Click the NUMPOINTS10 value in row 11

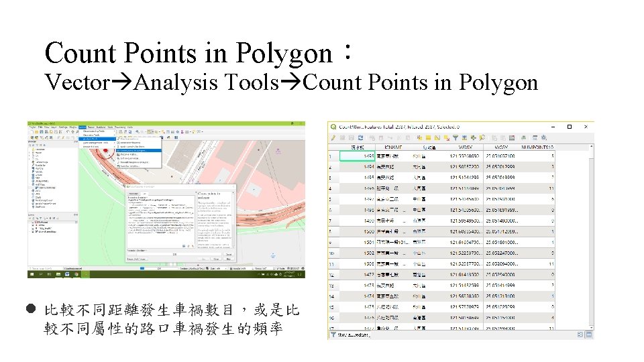click(537, 264)
